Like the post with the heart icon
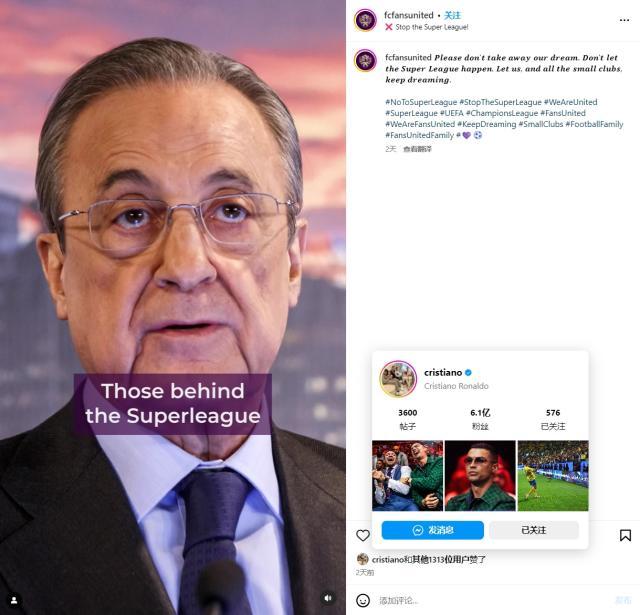Viewport: 640px width, 615px height. pos(363,536)
